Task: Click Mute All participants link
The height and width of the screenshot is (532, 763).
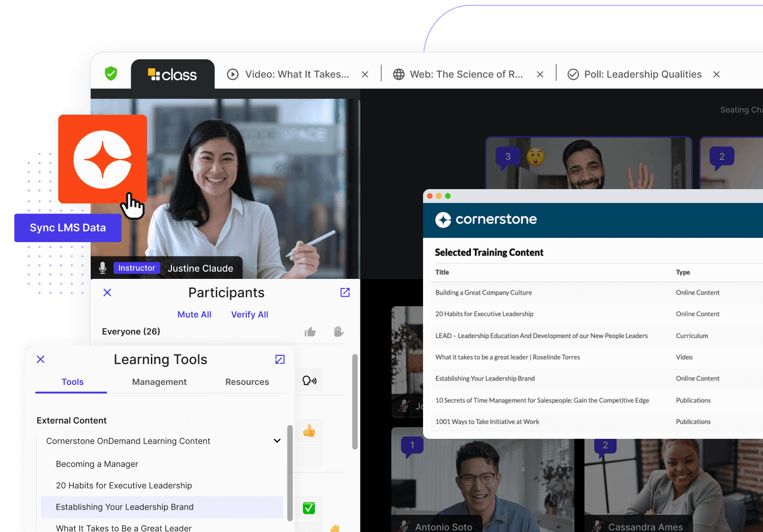Action: point(194,315)
